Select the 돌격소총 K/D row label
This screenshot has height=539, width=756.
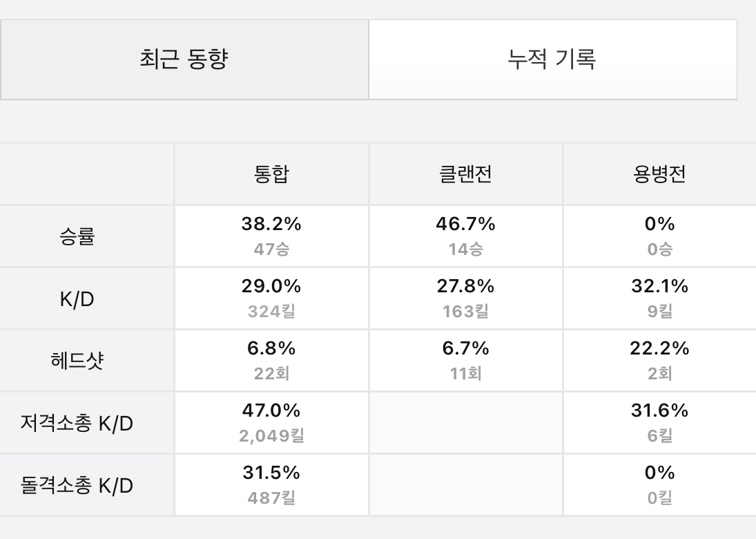(77, 486)
